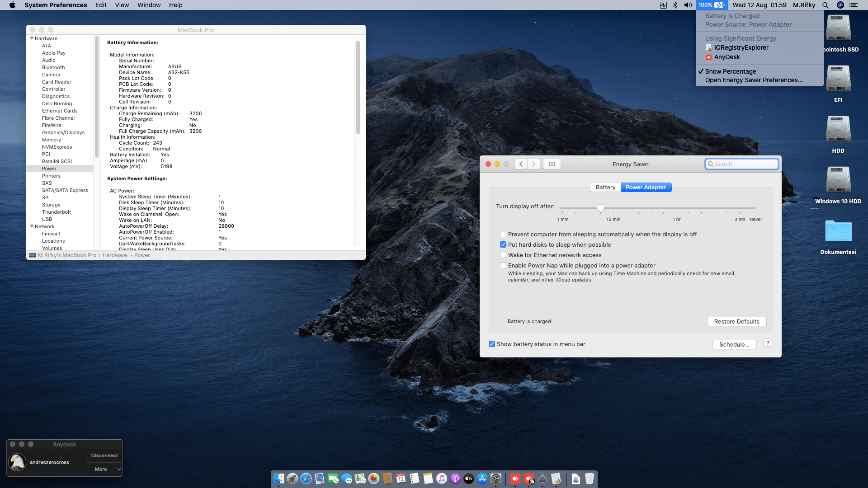This screenshot has height=488, width=868.
Task: Open App Store from Dock
Action: [482, 479]
